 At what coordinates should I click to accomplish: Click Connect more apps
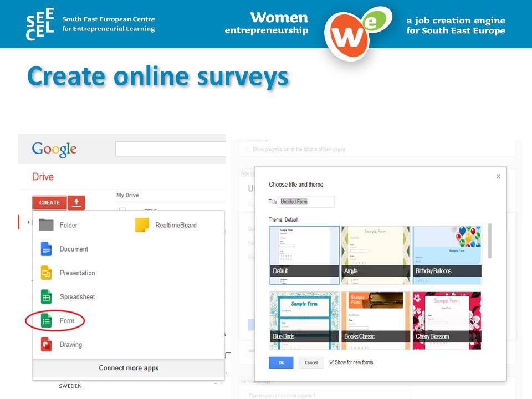coord(129,368)
